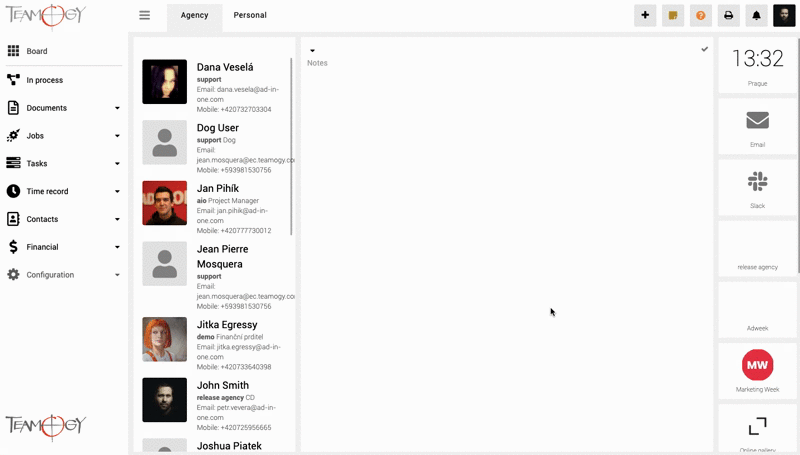This screenshot has height=455, width=800.
Task: Open Dana Veselá contact name
Action: pos(225,67)
